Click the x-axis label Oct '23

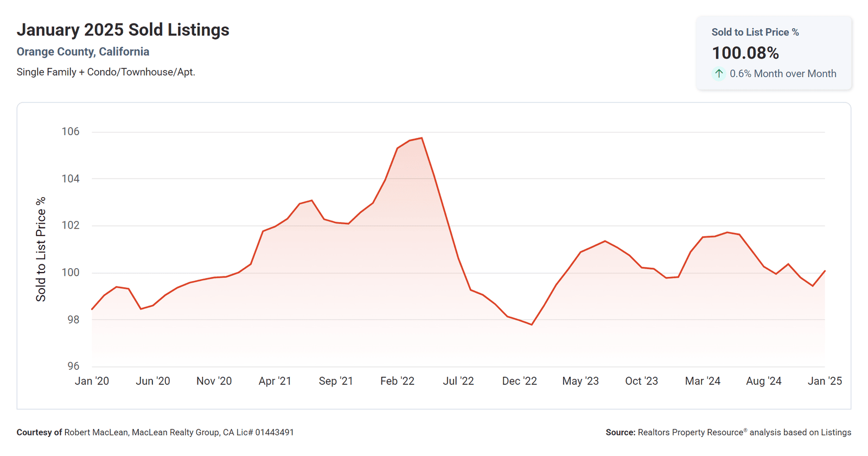tap(641, 381)
